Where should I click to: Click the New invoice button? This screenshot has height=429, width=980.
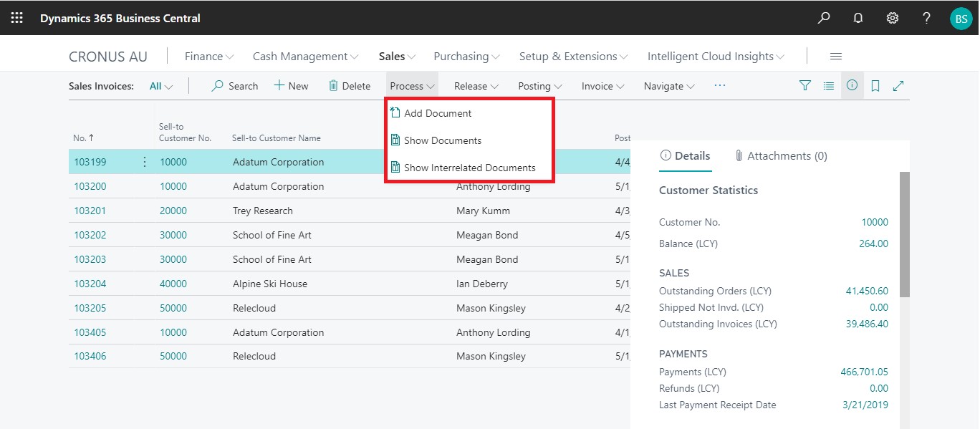(x=291, y=86)
